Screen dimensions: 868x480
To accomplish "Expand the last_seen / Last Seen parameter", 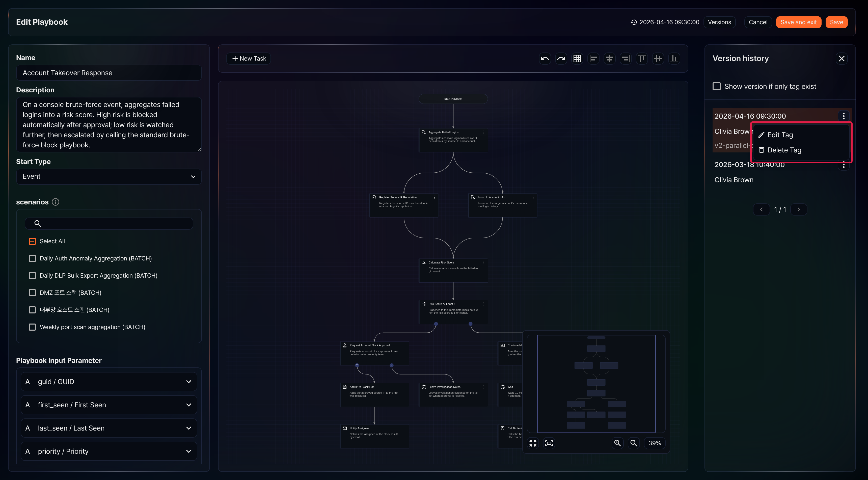I will click(109, 428).
